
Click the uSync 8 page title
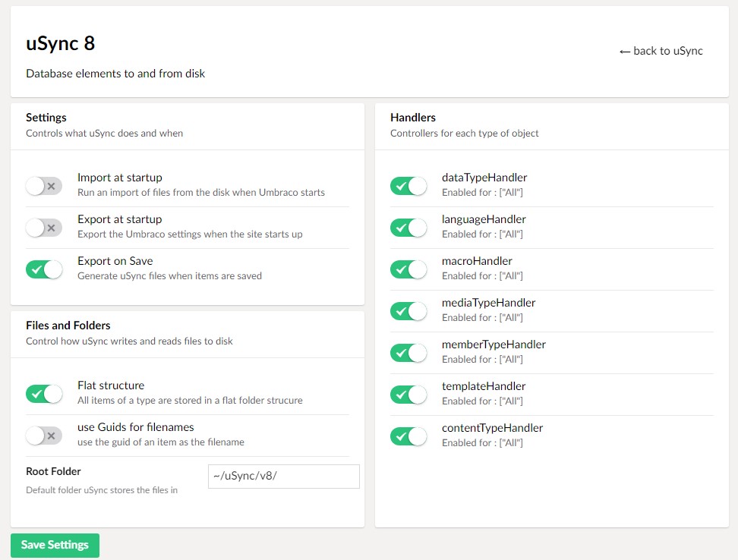pos(60,43)
